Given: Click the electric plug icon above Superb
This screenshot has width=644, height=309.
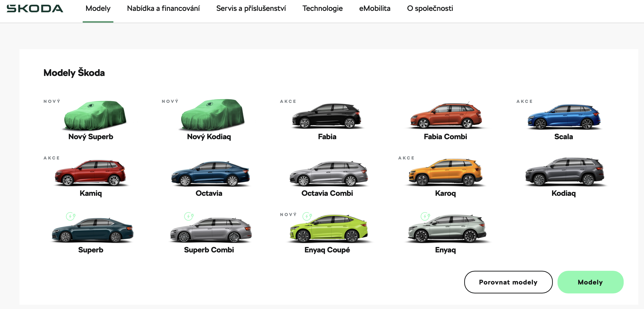Looking at the screenshot, I should point(70,216).
